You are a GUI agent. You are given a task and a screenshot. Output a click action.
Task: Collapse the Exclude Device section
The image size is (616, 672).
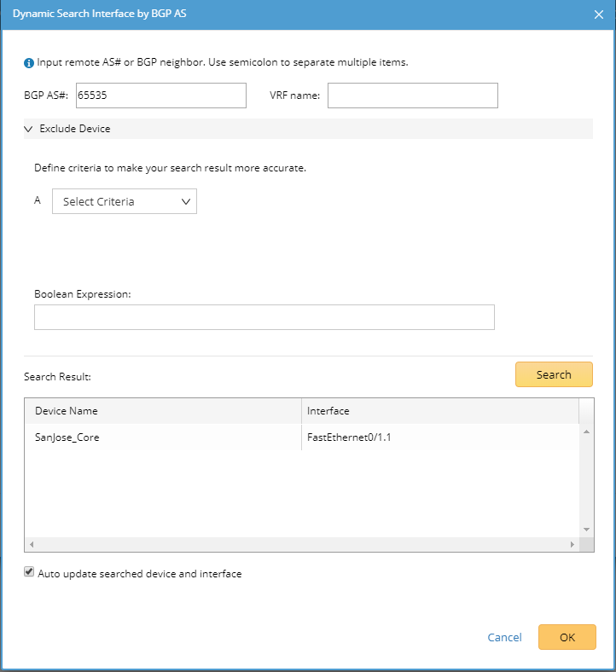28,129
